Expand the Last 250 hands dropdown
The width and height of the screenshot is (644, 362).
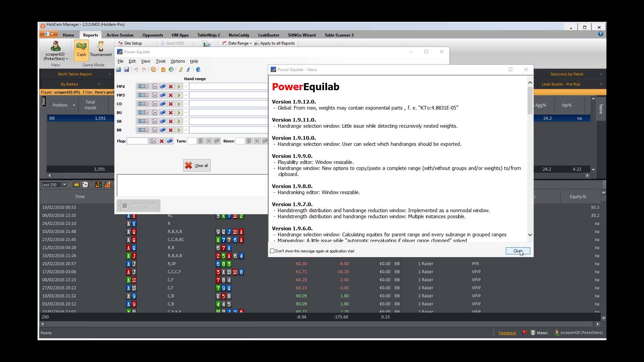pyautogui.click(x=64, y=185)
